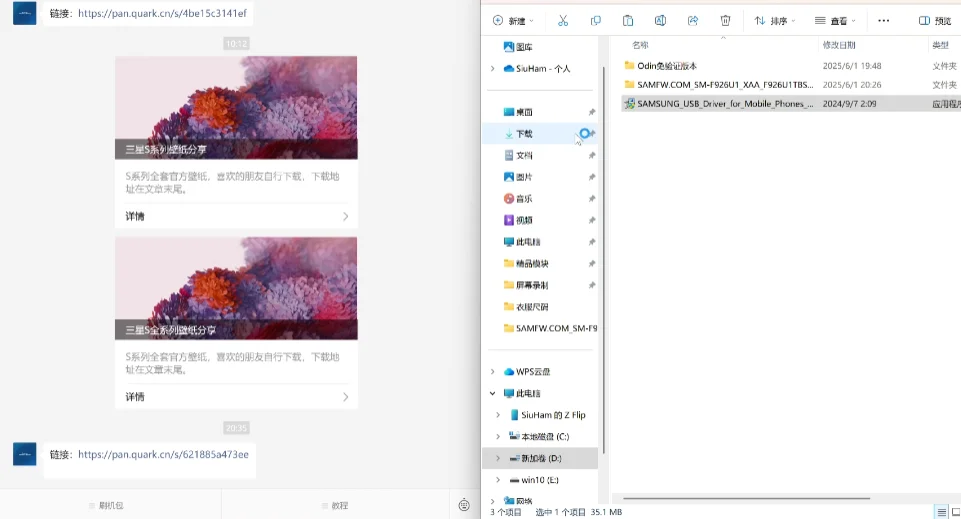This screenshot has width=961, height=519.
Task: Click the Rename icon in toolbar
Action: [660, 21]
